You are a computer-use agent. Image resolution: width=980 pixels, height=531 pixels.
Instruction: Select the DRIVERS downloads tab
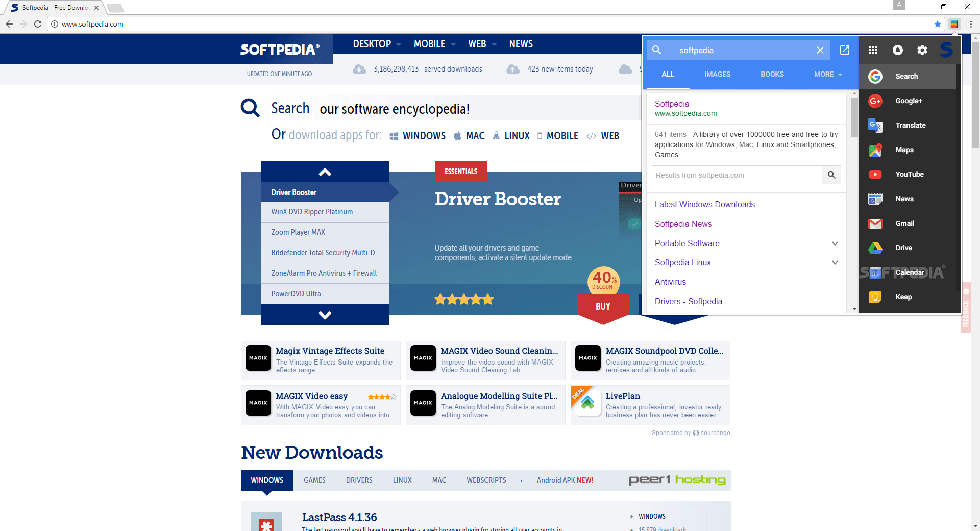pyautogui.click(x=359, y=480)
